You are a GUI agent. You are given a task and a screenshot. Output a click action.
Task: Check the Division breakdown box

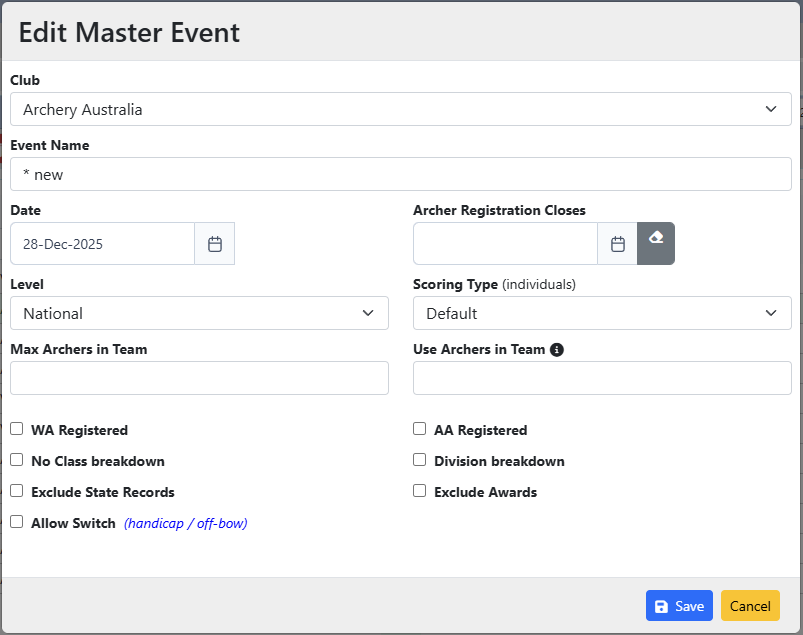coord(420,460)
